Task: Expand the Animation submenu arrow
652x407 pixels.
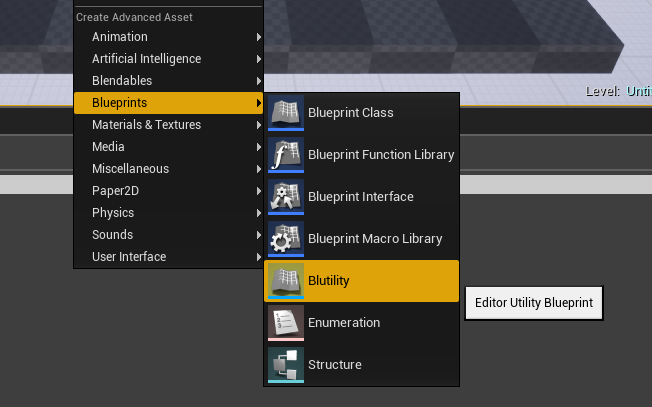Action: point(259,37)
